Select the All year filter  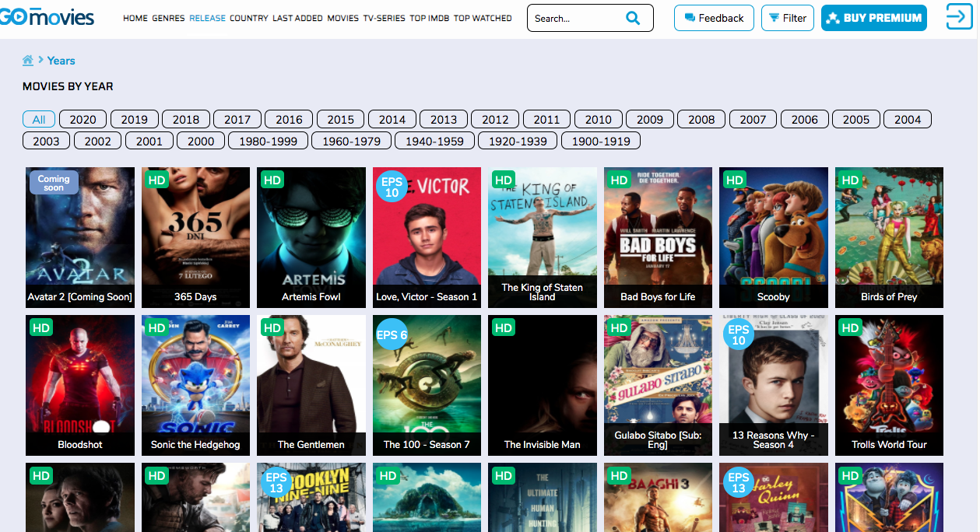39,119
